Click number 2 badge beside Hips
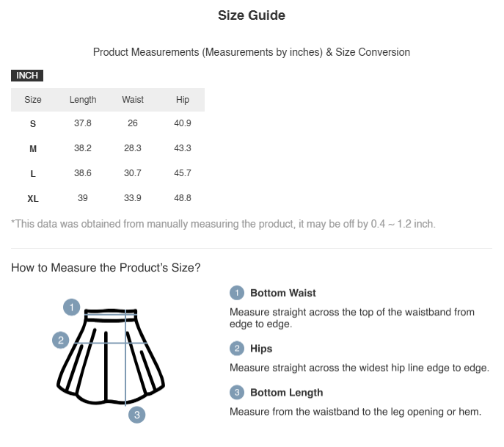The height and width of the screenshot is (447, 504). 237,349
